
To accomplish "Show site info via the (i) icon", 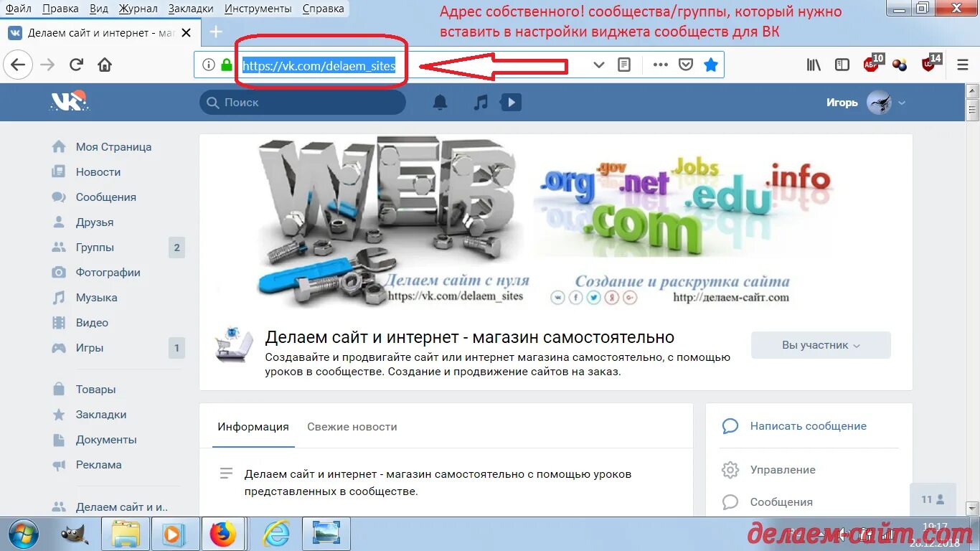I will 209,65.
